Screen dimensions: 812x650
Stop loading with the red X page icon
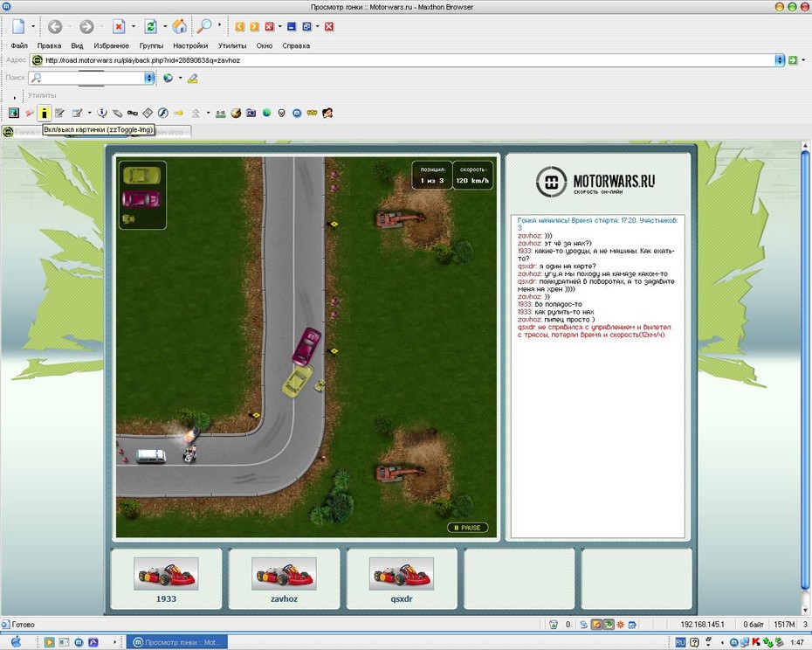click(119, 26)
